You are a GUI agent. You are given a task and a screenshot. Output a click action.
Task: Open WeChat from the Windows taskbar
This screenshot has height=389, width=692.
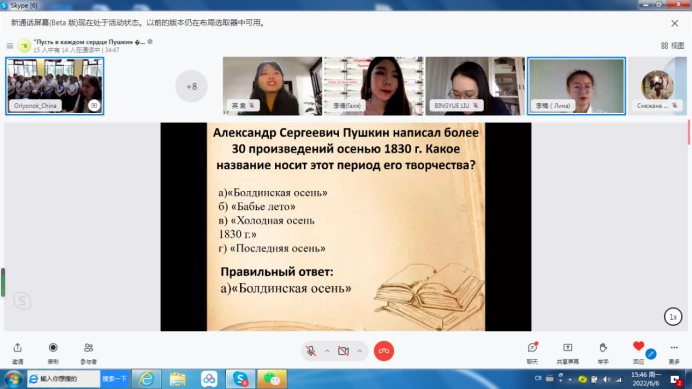click(x=272, y=379)
